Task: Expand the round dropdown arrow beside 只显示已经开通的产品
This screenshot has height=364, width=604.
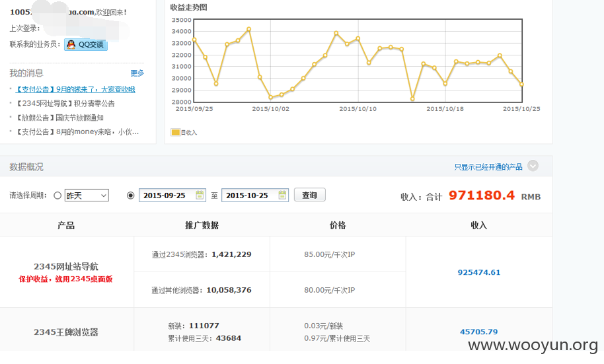Action: coord(533,166)
